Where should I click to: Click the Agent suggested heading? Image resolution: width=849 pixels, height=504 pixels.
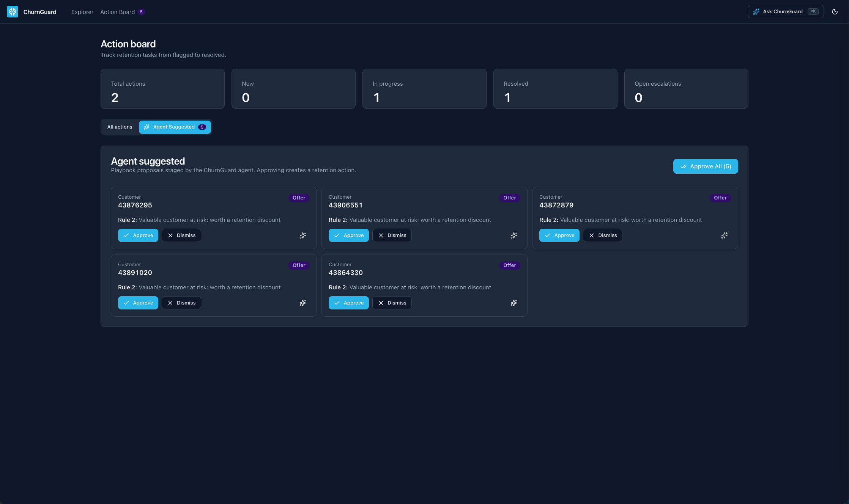coord(148,161)
